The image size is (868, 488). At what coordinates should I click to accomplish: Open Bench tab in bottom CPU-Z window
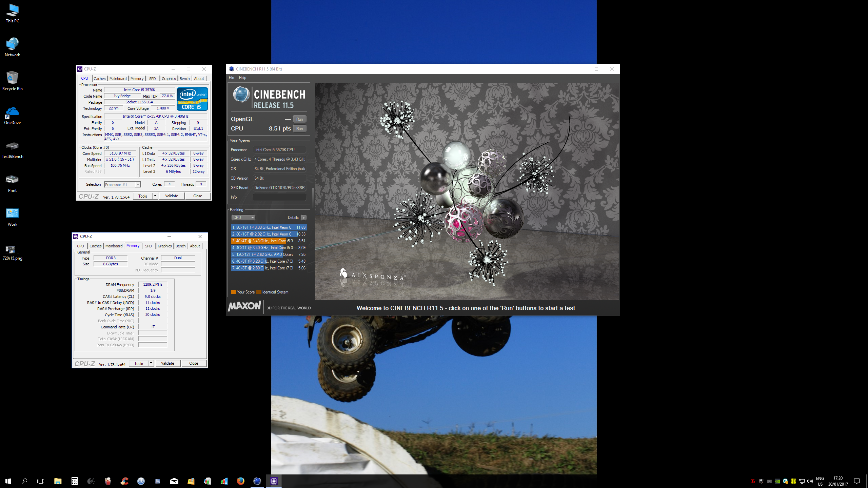click(x=181, y=246)
